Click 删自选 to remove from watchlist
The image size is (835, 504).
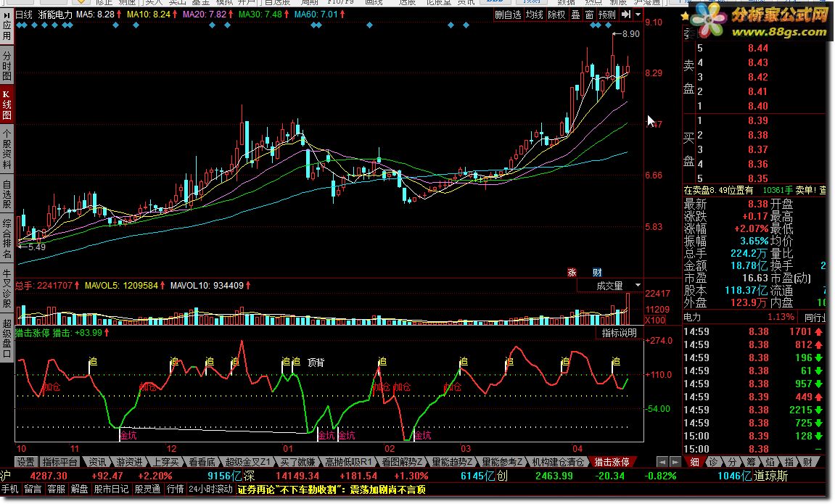pyautogui.click(x=508, y=15)
